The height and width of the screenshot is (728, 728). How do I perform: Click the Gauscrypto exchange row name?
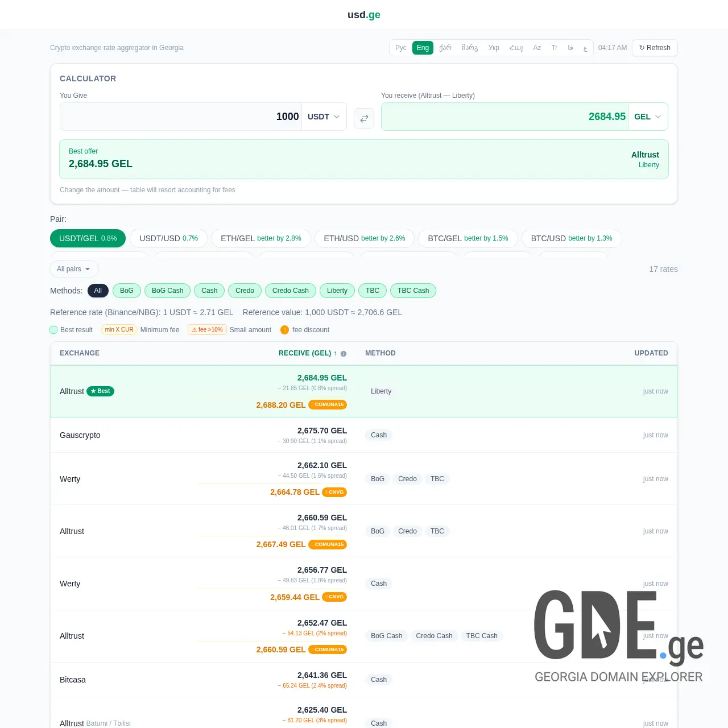tap(80, 435)
